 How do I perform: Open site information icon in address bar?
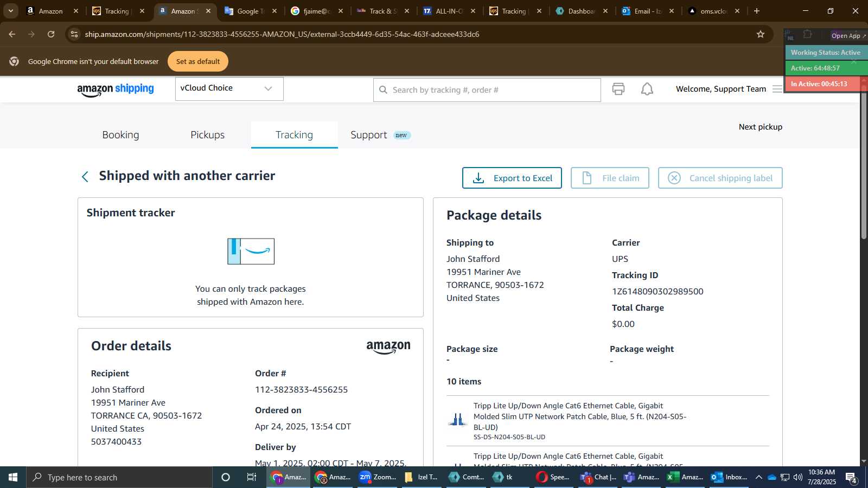coord(74,34)
